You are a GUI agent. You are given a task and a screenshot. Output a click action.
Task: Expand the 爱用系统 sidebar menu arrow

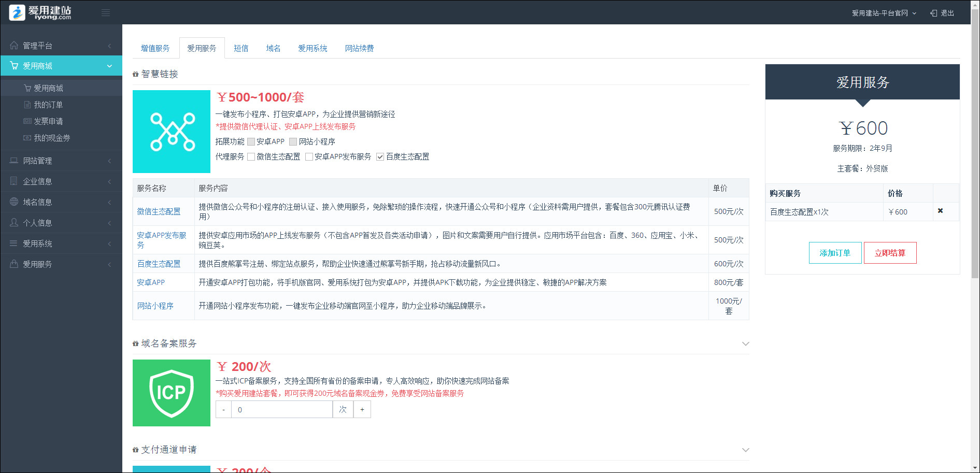pos(109,243)
